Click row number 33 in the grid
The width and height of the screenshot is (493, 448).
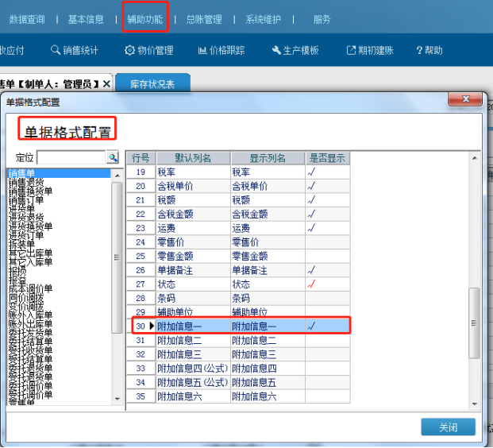click(x=141, y=369)
